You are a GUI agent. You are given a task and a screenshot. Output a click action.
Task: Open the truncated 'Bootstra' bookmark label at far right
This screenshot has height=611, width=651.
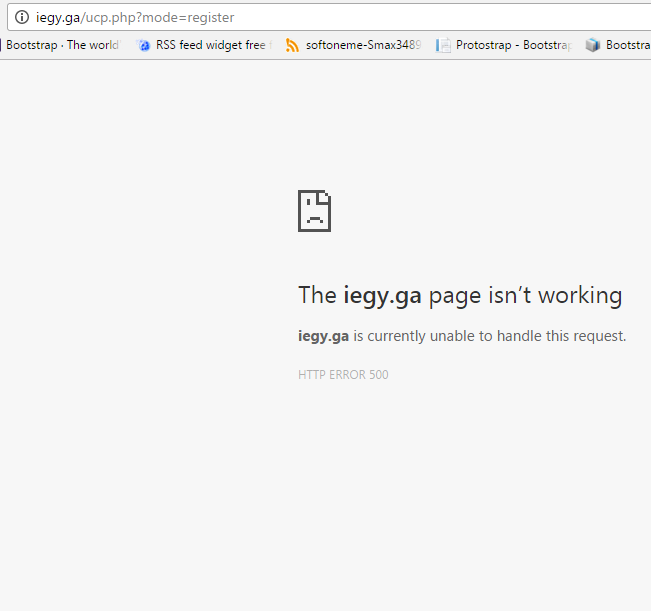click(x=627, y=45)
